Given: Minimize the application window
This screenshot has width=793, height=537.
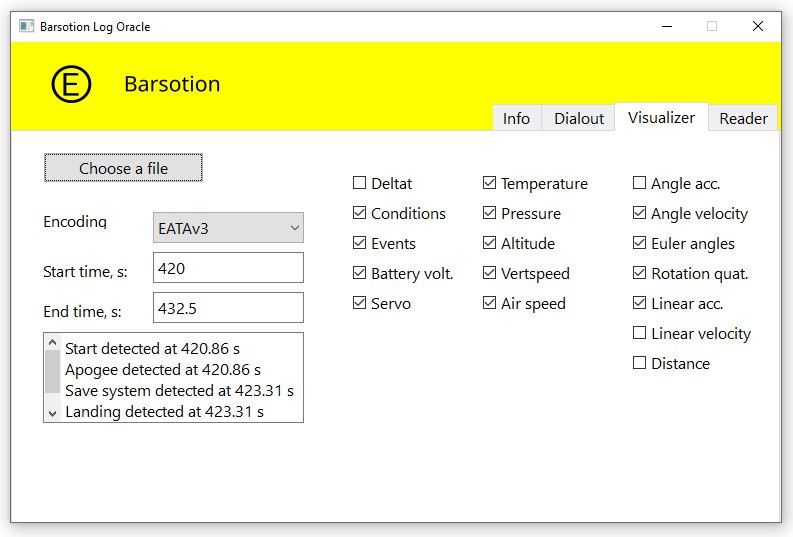Looking at the screenshot, I should [x=666, y=27].
